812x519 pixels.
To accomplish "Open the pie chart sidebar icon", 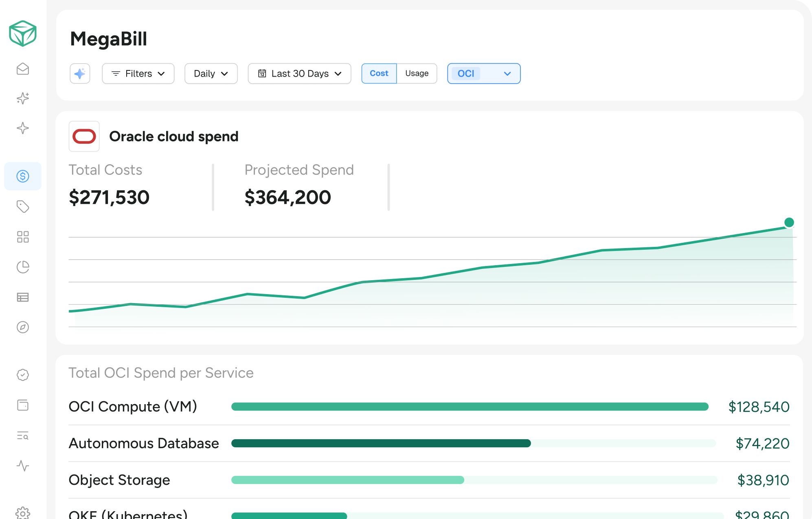I will [x=23, y=267].
